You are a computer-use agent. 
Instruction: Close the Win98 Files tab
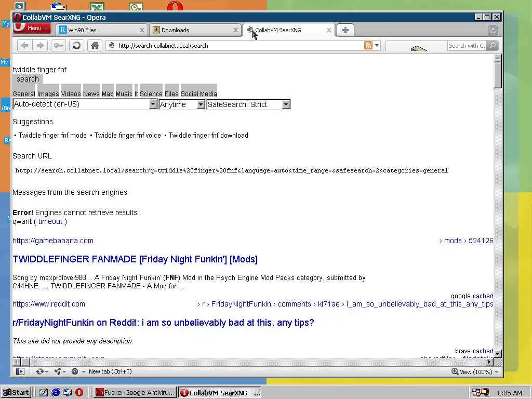[x=142, y=30]
